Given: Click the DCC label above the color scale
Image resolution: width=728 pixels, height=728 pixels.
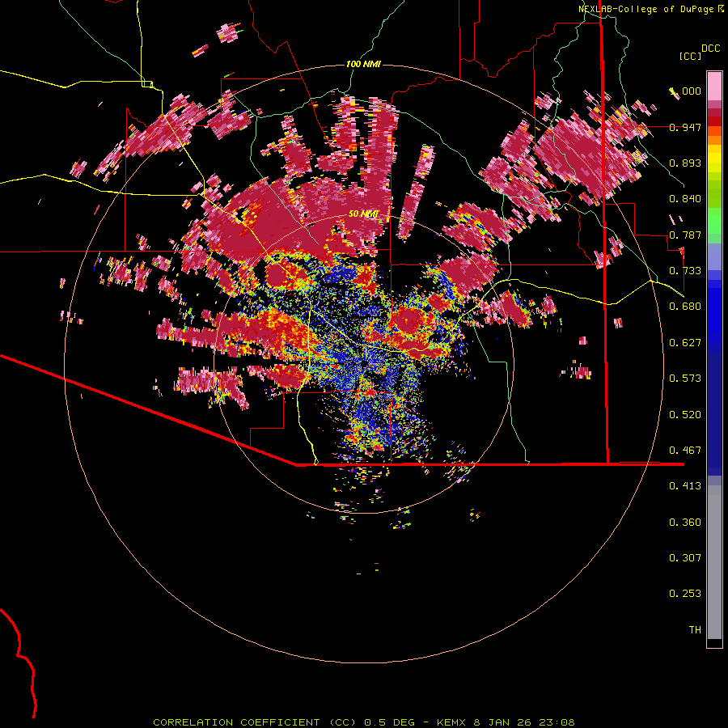Looking at the screenshot, I should coord(711,49).
